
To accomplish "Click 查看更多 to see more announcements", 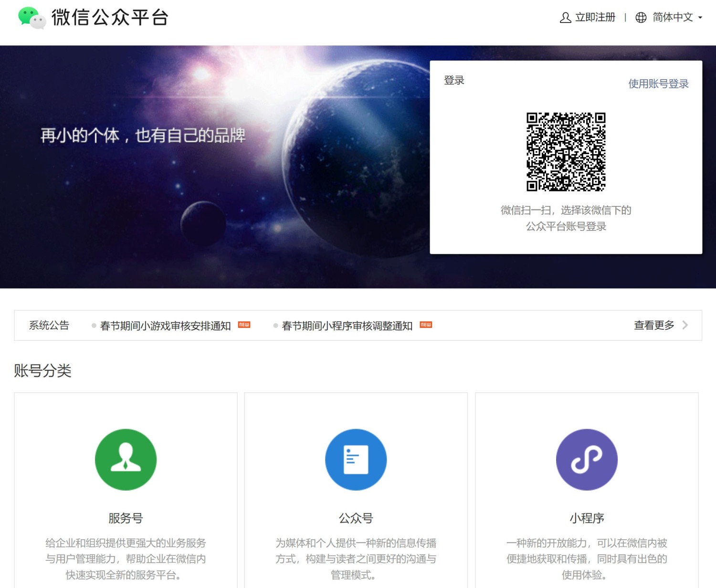I will (x=654, y=325).
